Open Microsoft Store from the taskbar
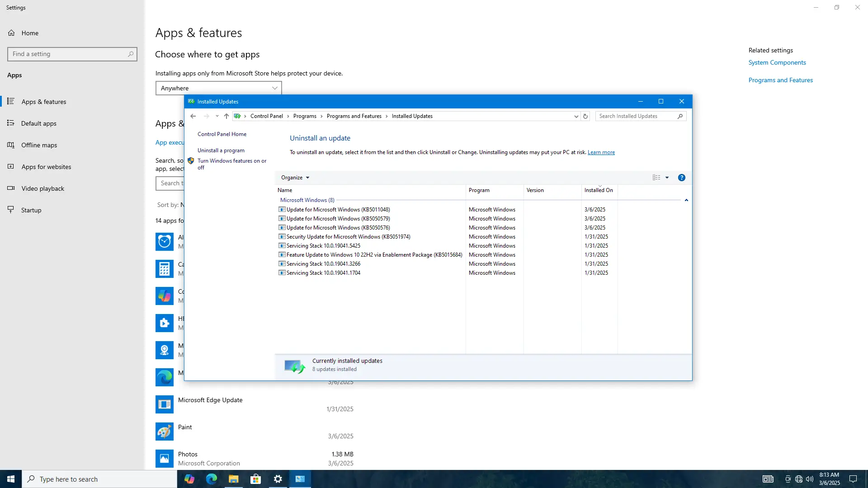 pyautogui.click(x=256, y=479)
